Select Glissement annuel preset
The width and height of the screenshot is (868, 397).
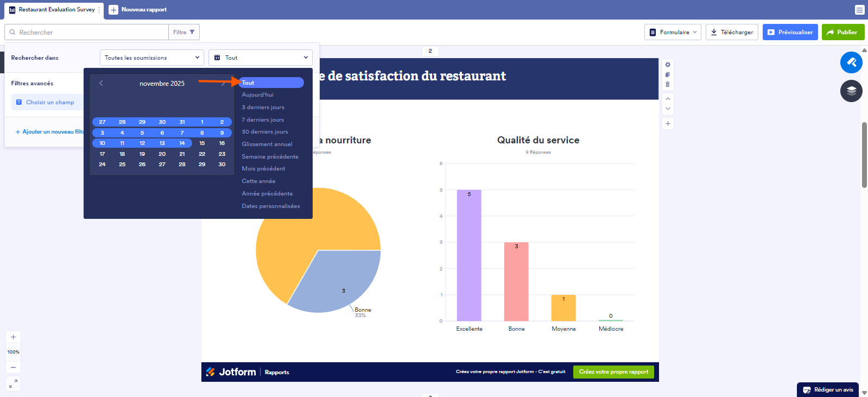267,144
